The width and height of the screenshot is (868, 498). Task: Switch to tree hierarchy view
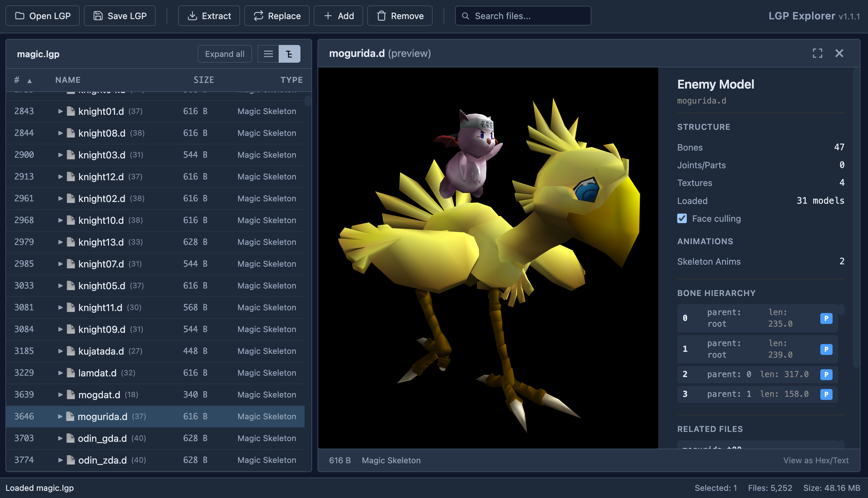click(x=289, y=54)
